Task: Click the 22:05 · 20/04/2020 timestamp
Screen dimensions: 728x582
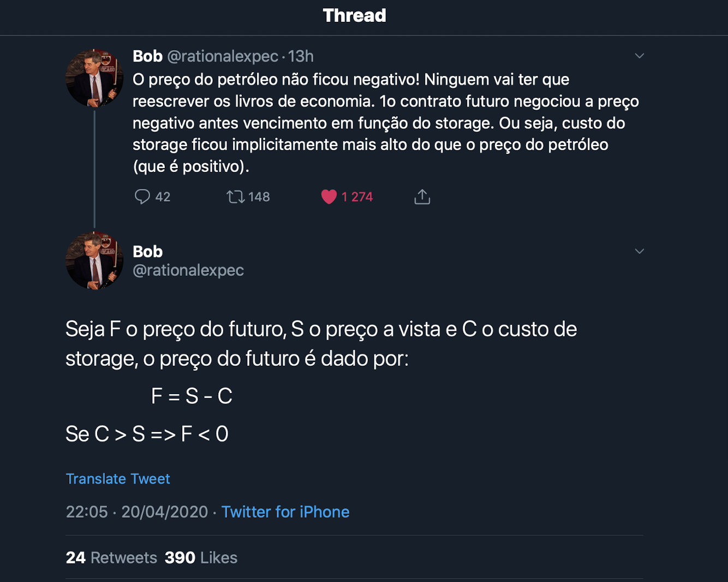Action: 136,512
